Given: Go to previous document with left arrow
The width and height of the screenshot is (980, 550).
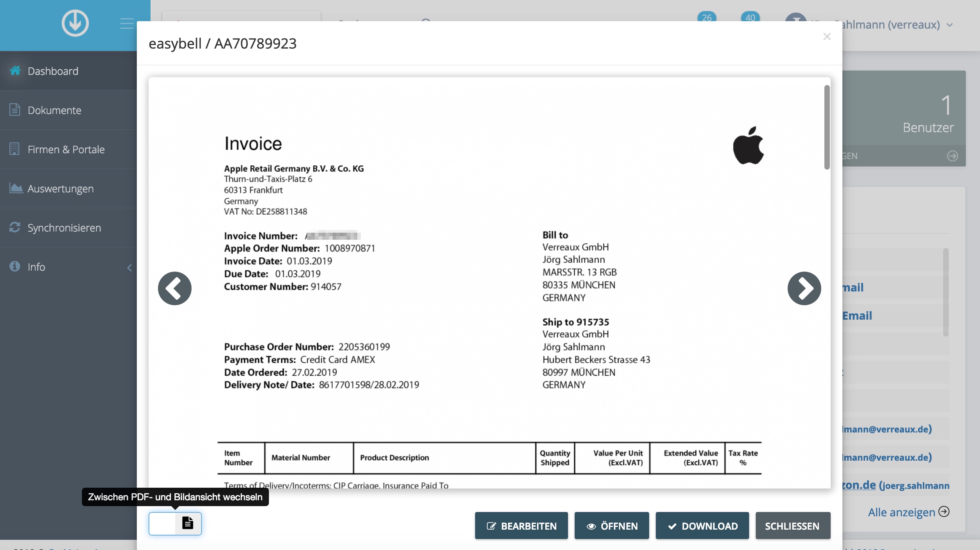Looking at the screenshot, I should (174, 288).
